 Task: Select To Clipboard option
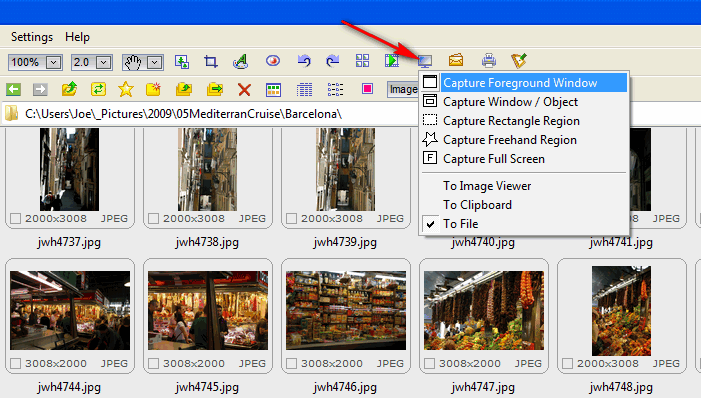pos(524,205)
